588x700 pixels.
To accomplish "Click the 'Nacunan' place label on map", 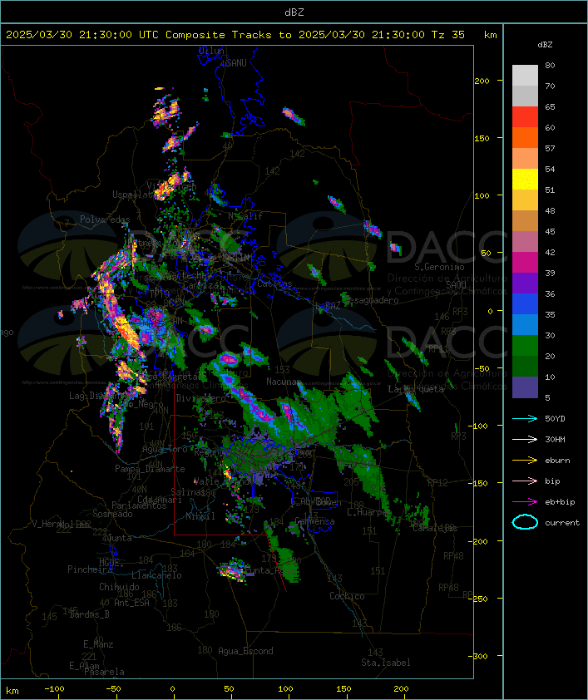I will (283, 382).
